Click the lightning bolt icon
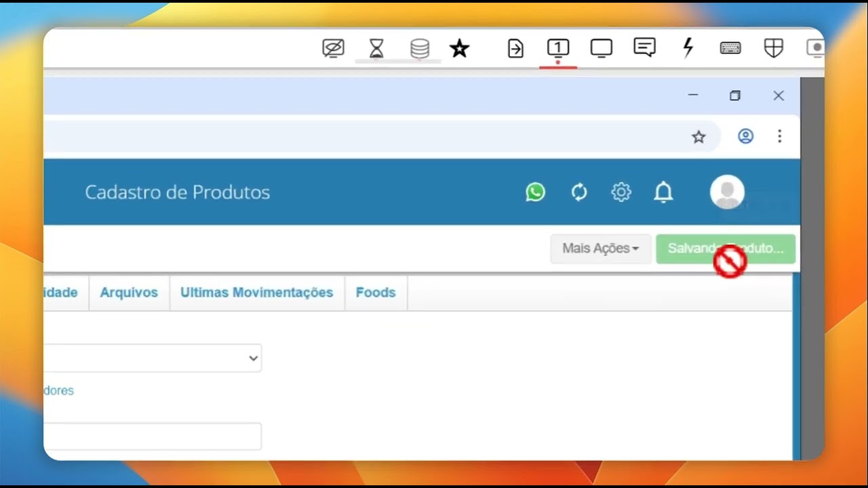 [x=688, y=47]
